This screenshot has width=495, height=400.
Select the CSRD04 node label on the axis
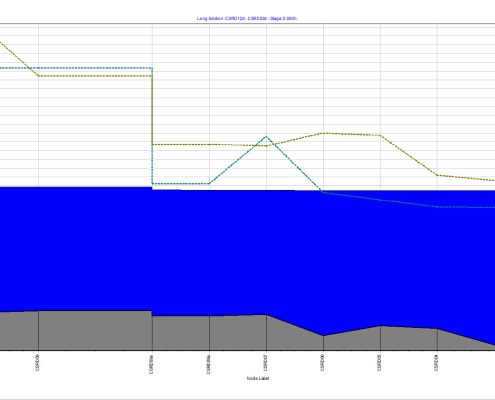[x=436, y=363]
